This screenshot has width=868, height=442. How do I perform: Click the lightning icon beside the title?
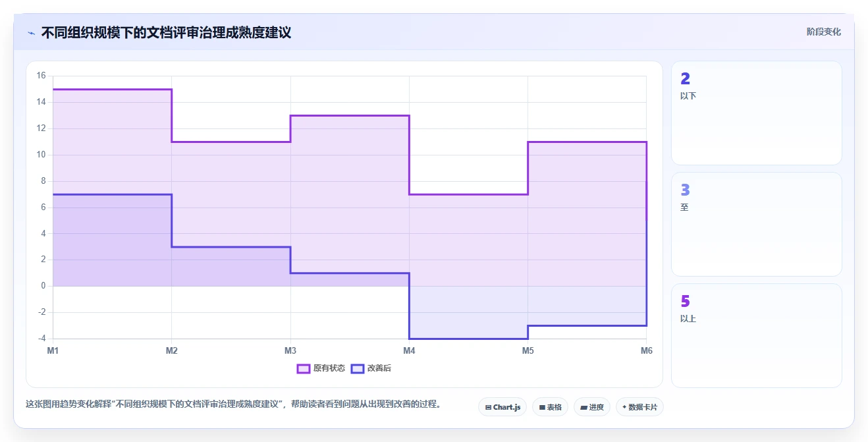pyautogui.click(x=31, y=32)
